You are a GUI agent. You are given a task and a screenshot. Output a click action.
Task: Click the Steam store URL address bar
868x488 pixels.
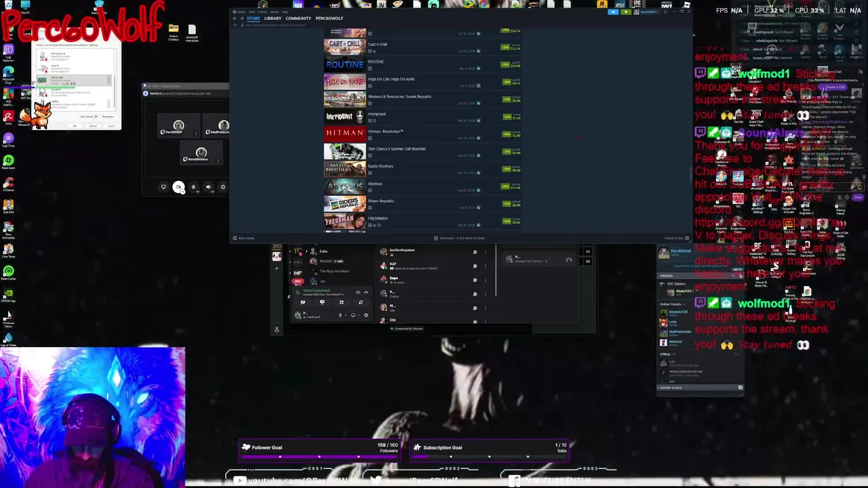click(x=275, y=25)
